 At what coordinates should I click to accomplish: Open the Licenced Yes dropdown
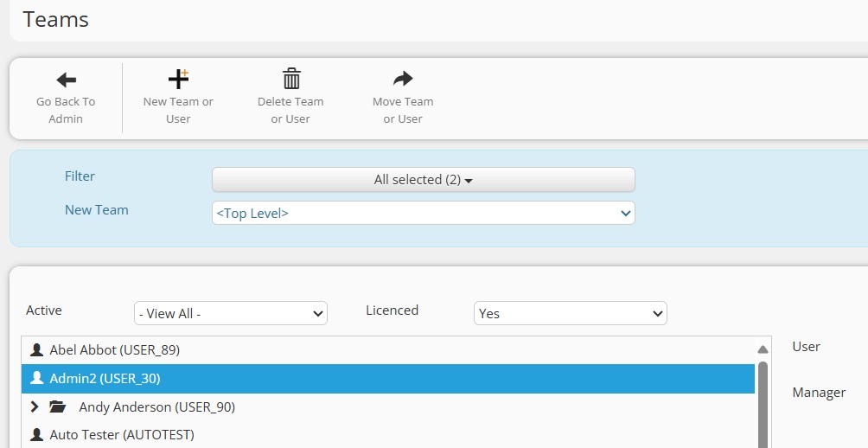click(x=571, y=313)
